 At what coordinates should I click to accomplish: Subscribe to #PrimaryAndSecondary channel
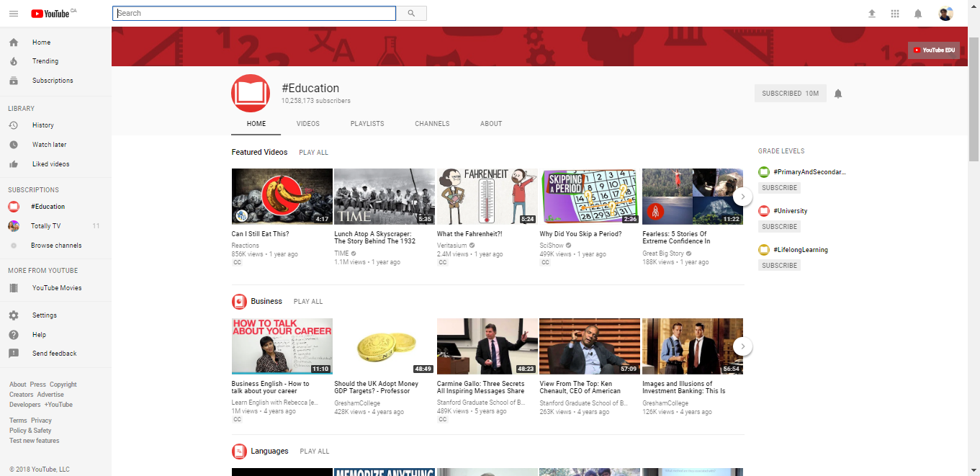tap(779, 188)
